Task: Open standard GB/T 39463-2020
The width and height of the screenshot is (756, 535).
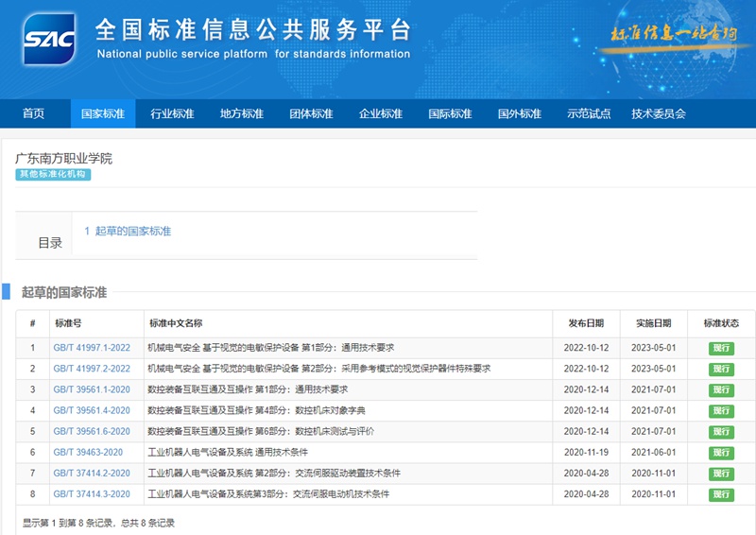Action: tap(88, 453)
